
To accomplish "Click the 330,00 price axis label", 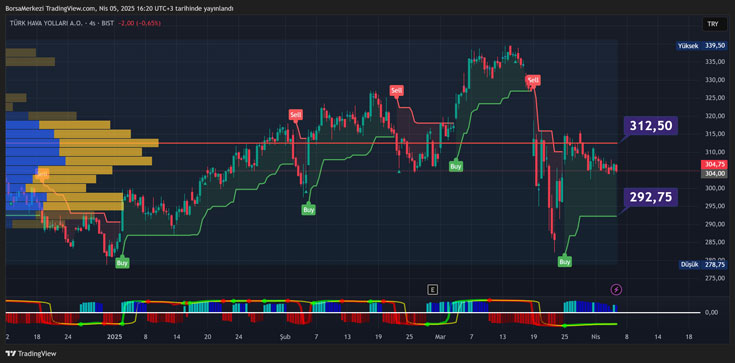I will point(715,80).
